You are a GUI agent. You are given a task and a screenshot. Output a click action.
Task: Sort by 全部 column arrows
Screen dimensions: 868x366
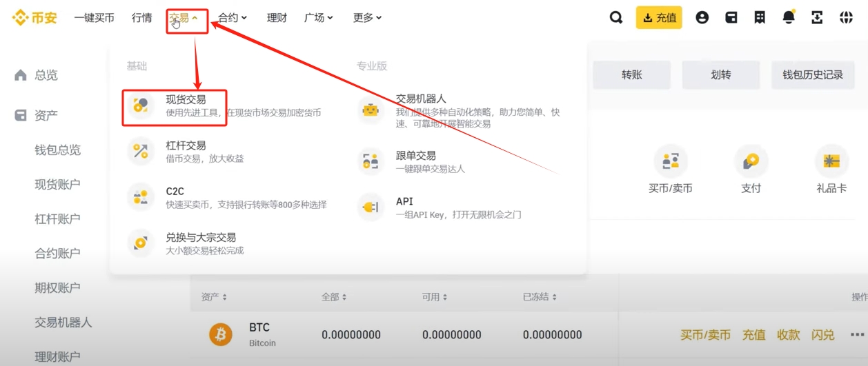point(344,297)
